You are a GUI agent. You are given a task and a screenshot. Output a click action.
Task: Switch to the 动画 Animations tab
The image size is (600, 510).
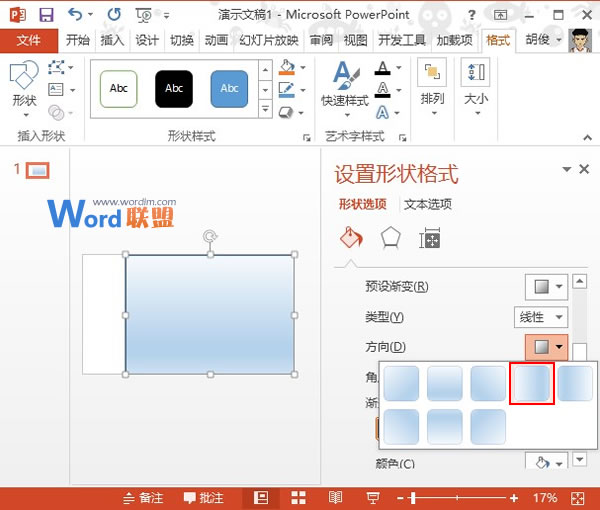click(x=216, y=40)
